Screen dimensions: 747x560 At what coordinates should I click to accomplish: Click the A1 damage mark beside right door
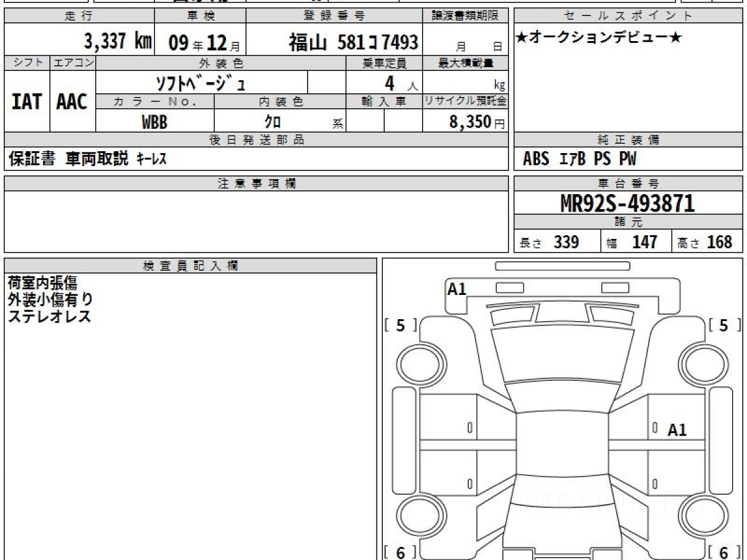click(x=677, y=430)
